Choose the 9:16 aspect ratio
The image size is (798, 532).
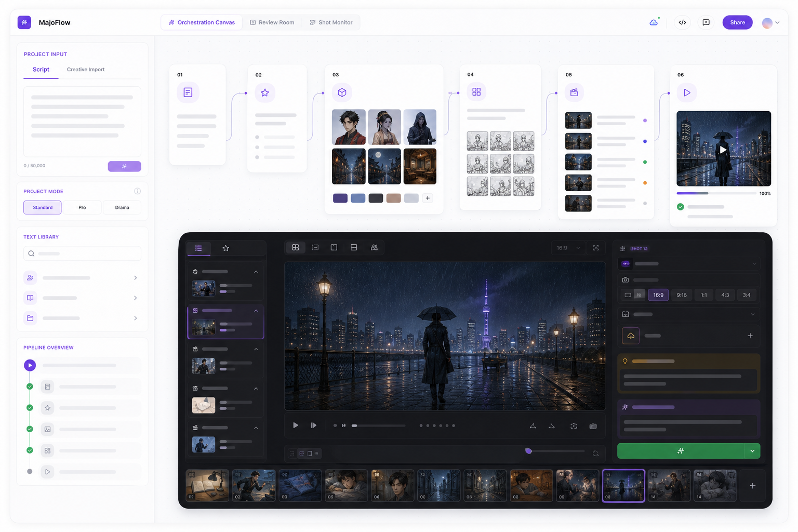click(x=682, y=295)
